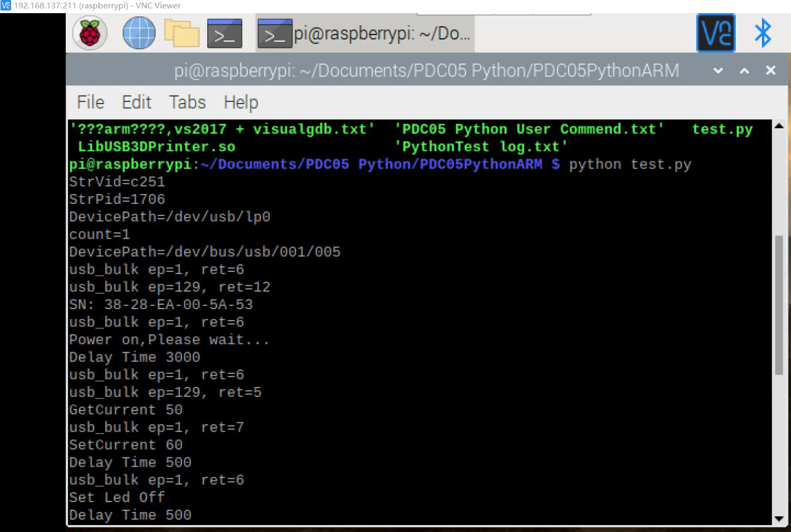Viewport: 791px width, 532px height.
Task: Launch a new Terminal from the taskbar
Action: [224, 33]
